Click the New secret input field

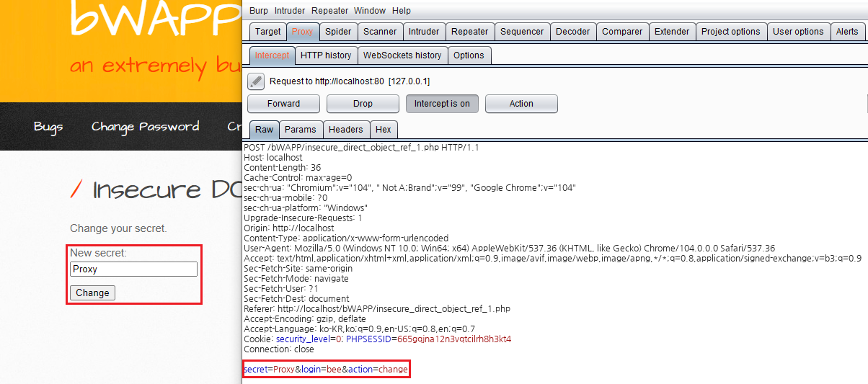[133, 269]
